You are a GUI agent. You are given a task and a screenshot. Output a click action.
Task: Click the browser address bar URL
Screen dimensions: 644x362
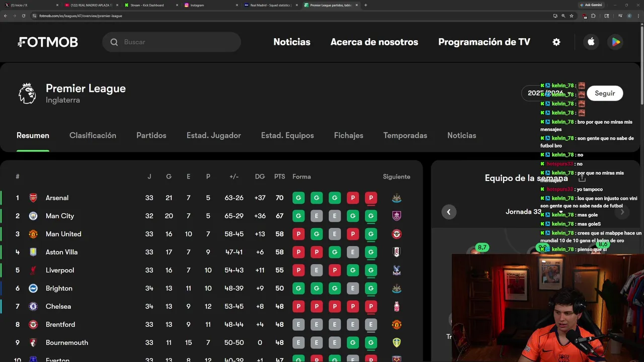coord(80,16)
